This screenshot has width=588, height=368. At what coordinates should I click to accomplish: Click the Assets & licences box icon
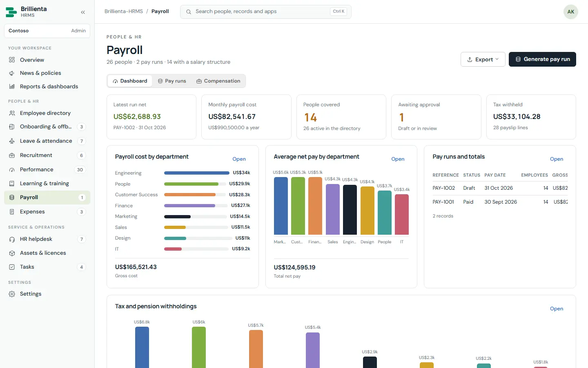tap(12, 253)
